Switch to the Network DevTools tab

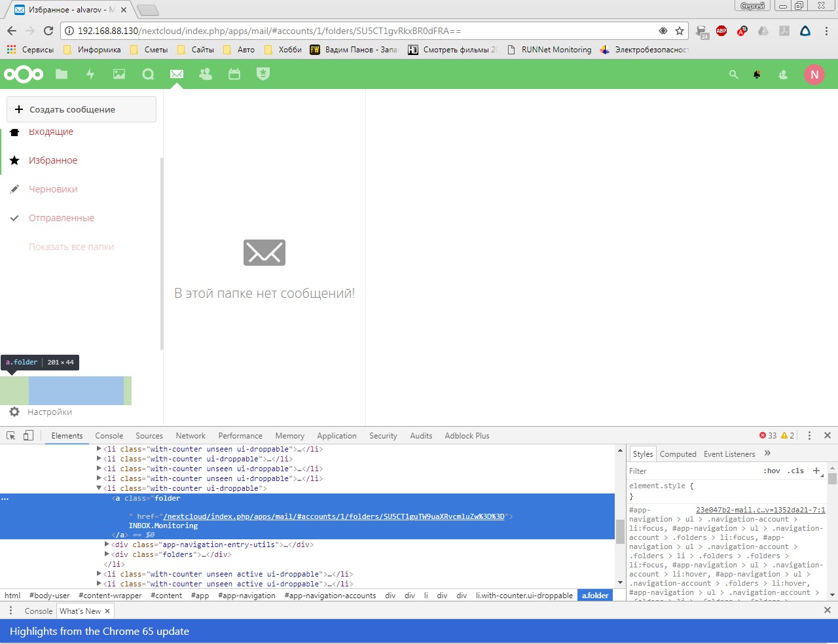191,436
